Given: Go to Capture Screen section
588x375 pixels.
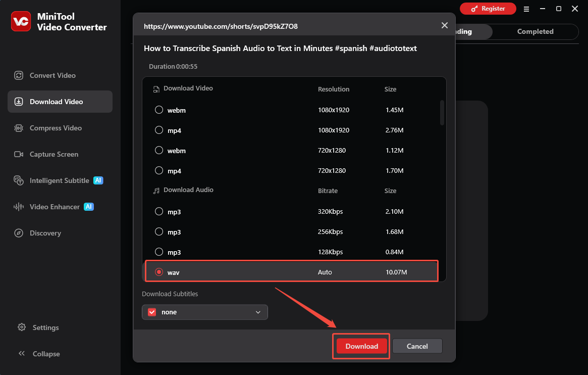Looking at the screenshot, I should point(60,154).
